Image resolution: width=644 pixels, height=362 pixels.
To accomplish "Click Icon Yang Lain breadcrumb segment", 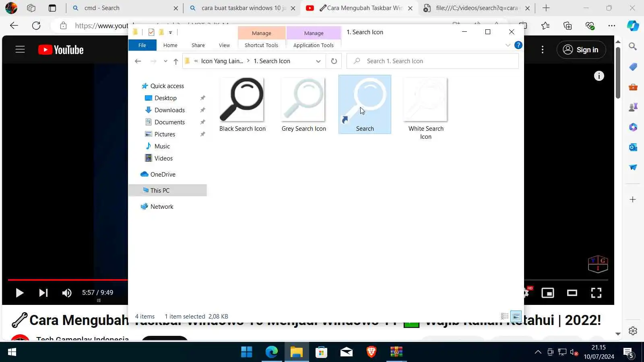I will tap(222, 61).
